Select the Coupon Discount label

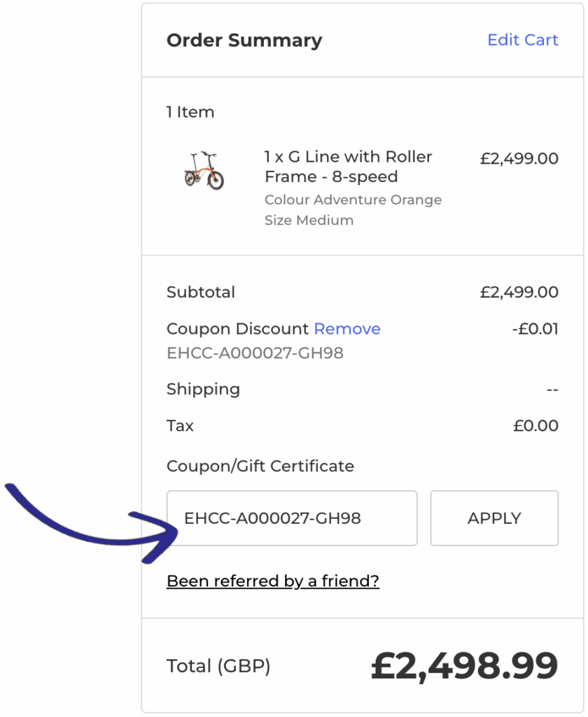click(227, 328)
